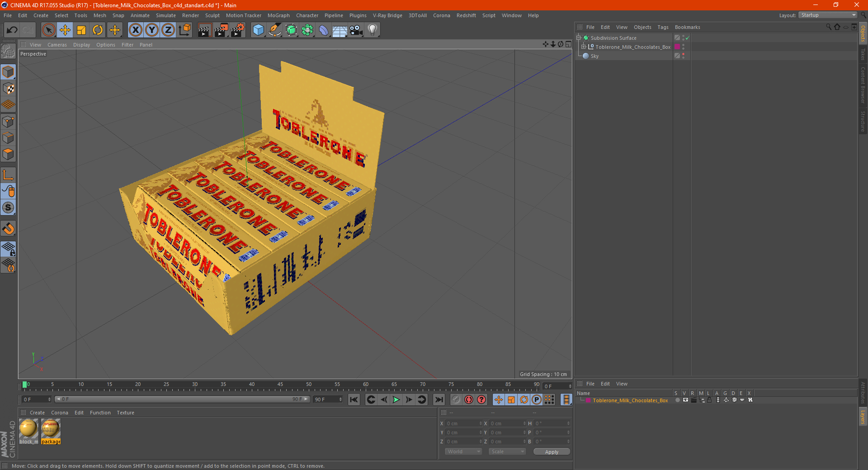
Task: Activate the Scale tool
Action: pos(81,30)
